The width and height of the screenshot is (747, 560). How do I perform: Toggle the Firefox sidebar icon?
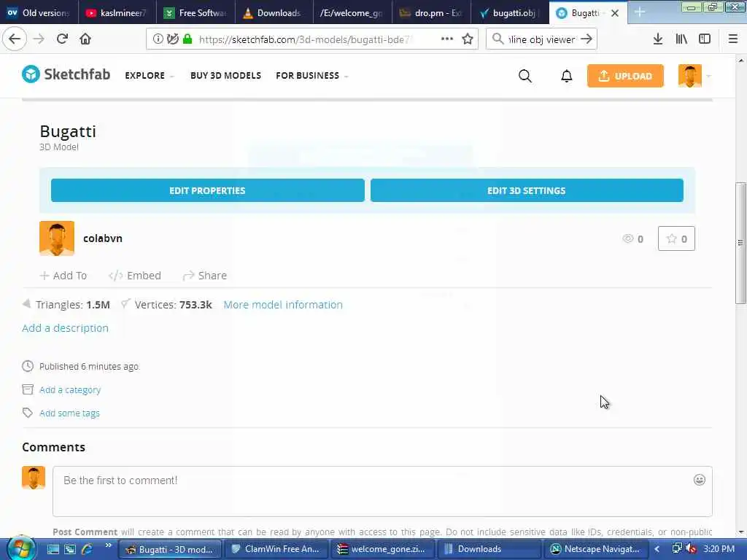705,39
